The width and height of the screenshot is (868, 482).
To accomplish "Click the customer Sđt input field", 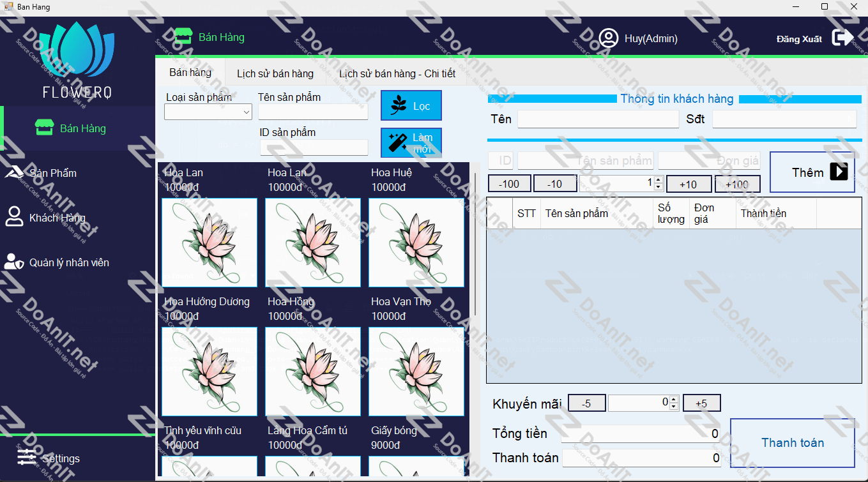I will coord(784,119).
